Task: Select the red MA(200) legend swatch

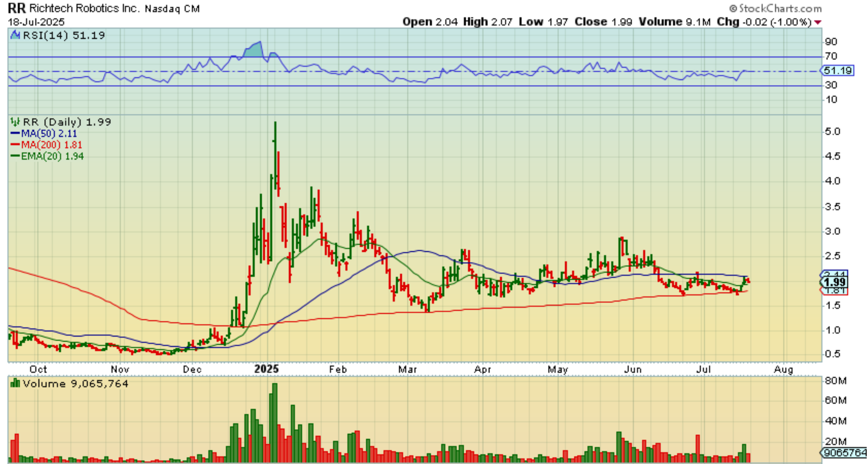Action: pos(15,145)
